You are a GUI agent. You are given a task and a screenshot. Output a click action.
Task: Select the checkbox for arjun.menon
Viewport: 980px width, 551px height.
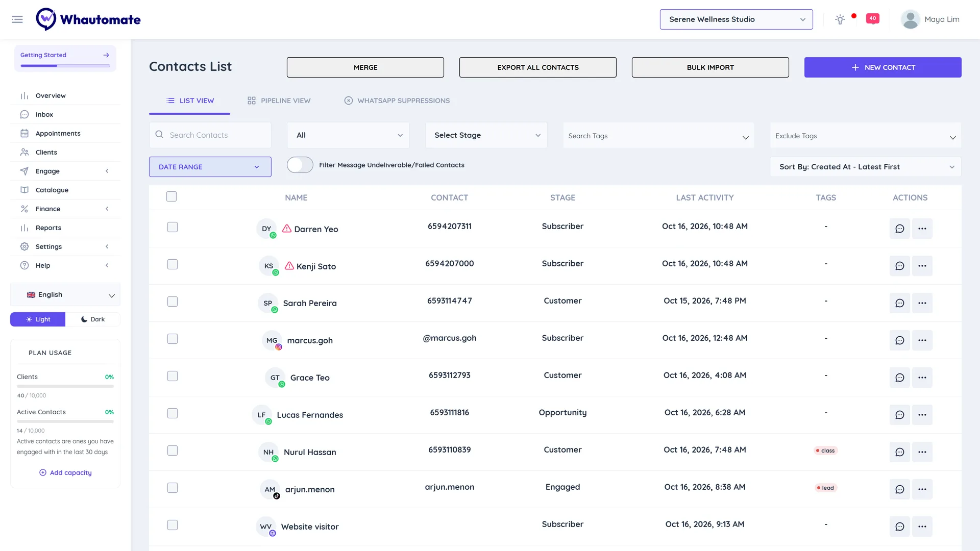tap(173, 488)
